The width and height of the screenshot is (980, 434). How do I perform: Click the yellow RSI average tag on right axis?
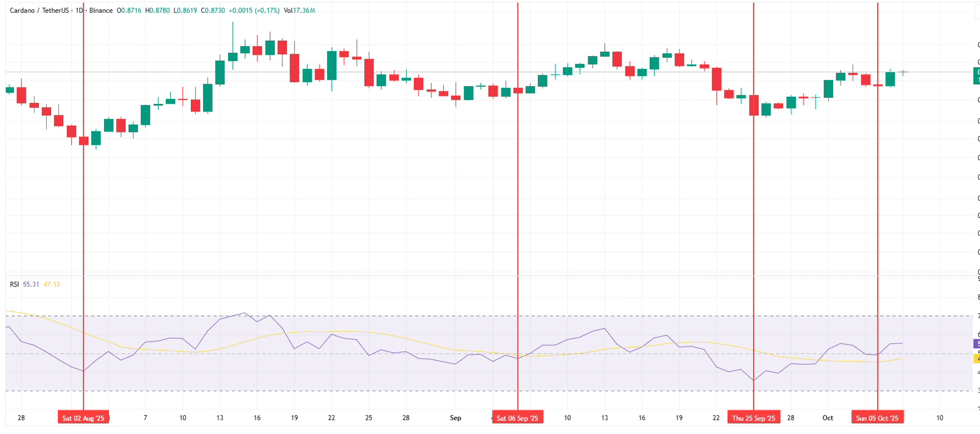(x=976, y=359)
